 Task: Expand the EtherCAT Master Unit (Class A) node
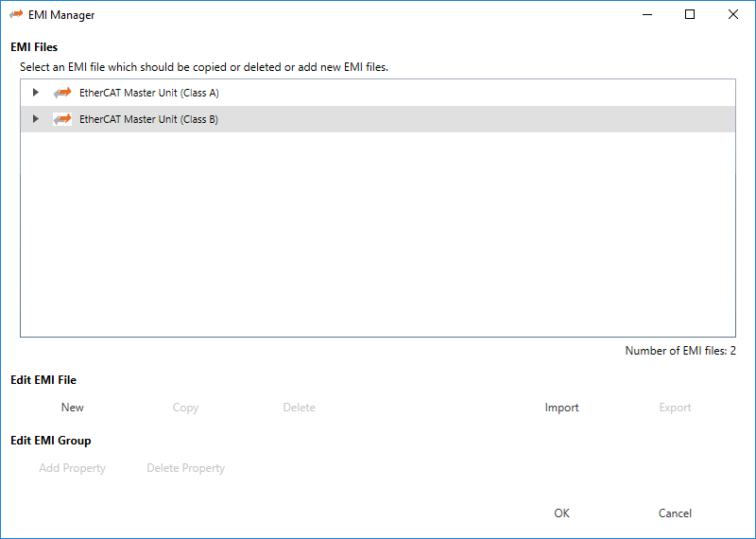tap(36, 93)
